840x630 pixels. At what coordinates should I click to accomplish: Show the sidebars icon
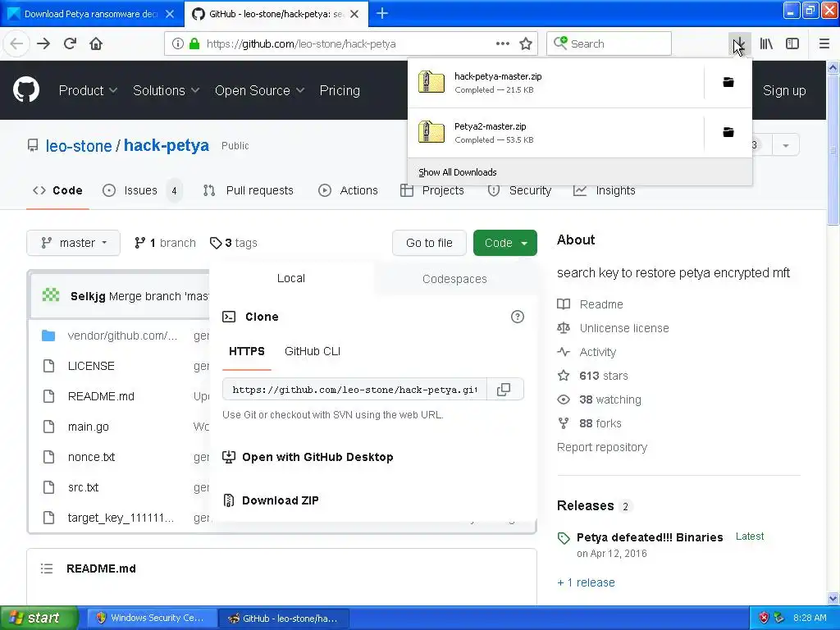coord(792,43)
